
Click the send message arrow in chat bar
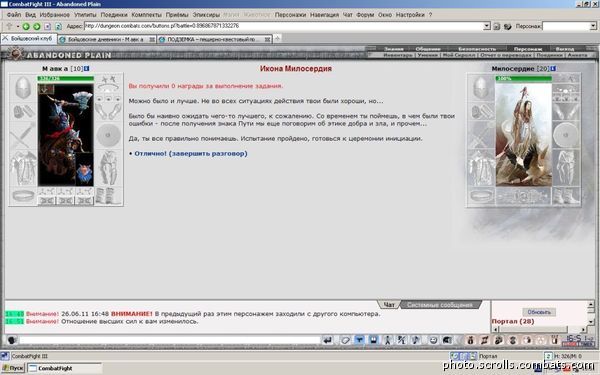coord(328,340)
